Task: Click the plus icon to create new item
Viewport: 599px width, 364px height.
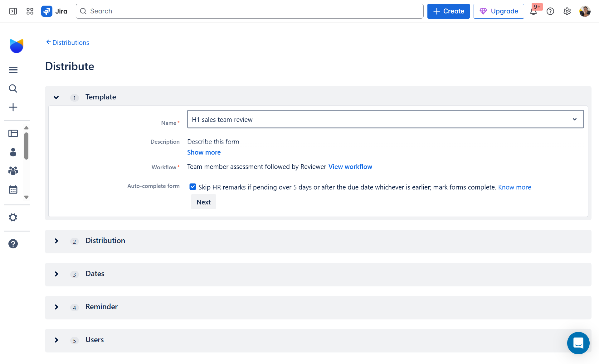Action: pyautogui.click(x=13, y=107)
